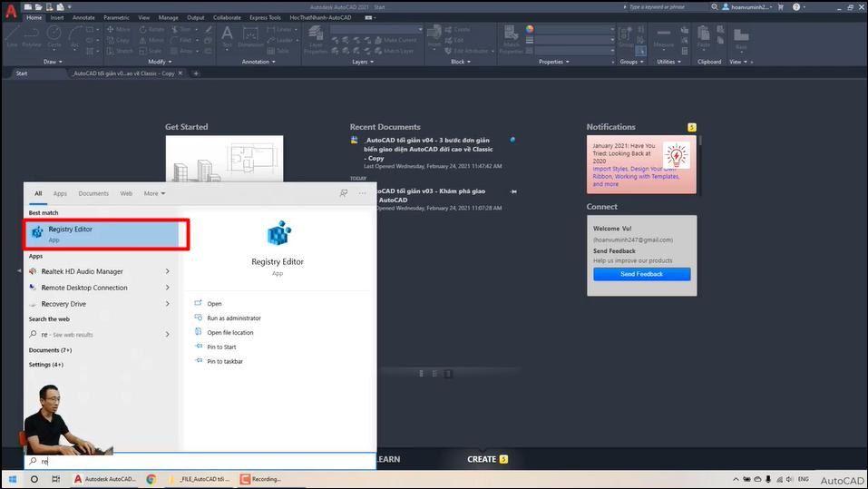Screen dimensions: 868x489
Task: Click AutoCAD keyword search field
Action: (x=664, y=7)
